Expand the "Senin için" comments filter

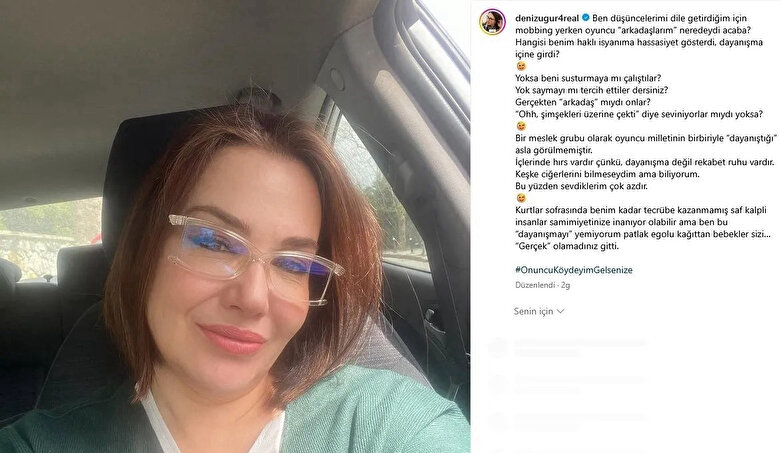pos(539,311)
